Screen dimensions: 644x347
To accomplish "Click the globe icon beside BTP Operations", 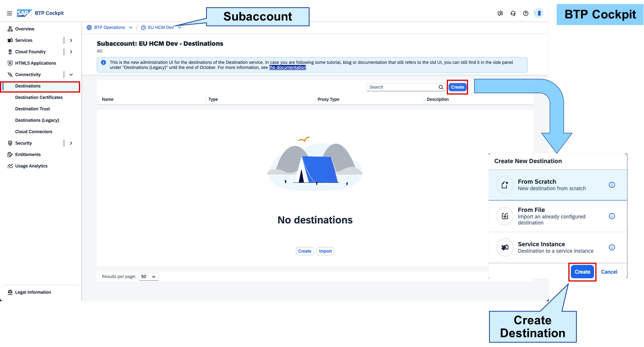I will pos(89,28).
